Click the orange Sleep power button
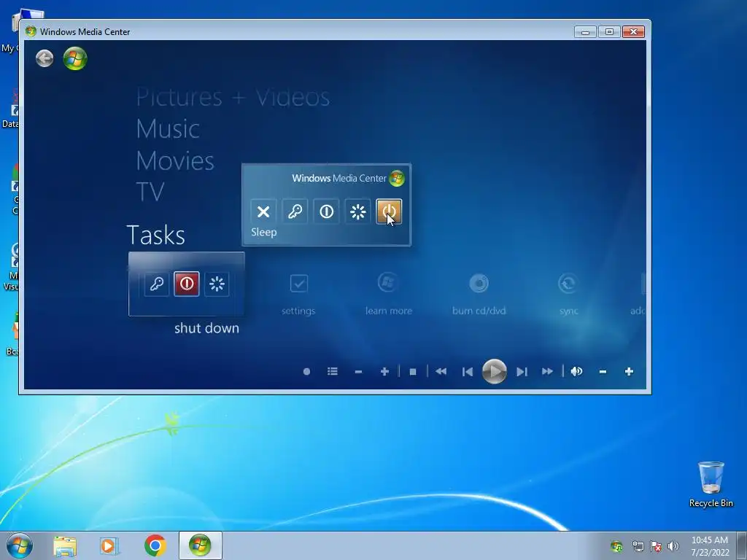Screen dimensions: 747x560 click(390, 211)
